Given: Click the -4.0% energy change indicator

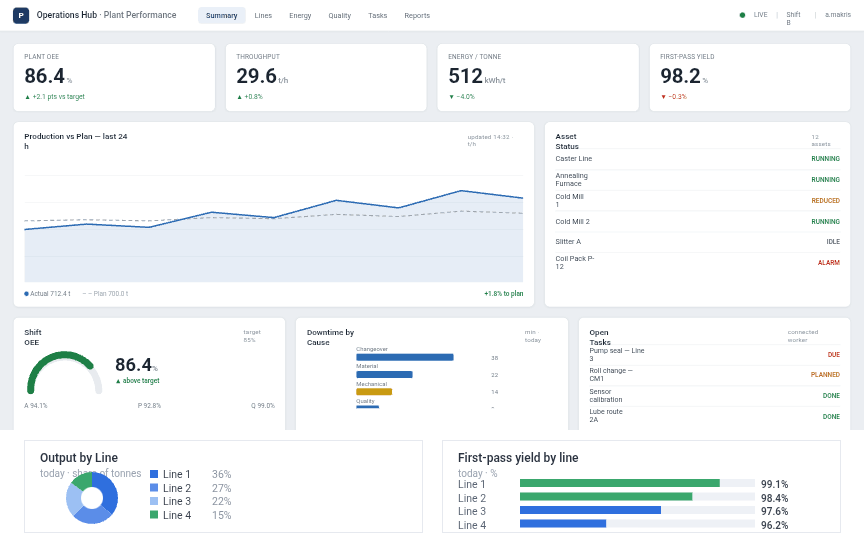Looking at the screenshot, I should pyautogui.click(x=462, y=96).
